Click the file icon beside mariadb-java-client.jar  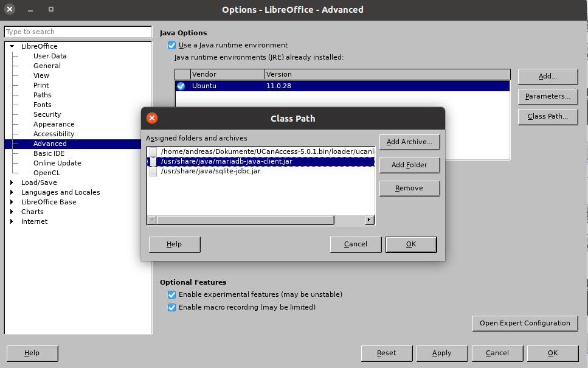tap(153, 162)
